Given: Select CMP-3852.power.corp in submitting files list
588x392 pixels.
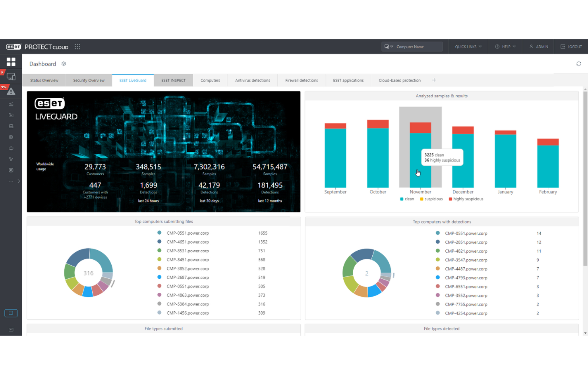Looking at the screenshot, I should [x=188, y=268].
